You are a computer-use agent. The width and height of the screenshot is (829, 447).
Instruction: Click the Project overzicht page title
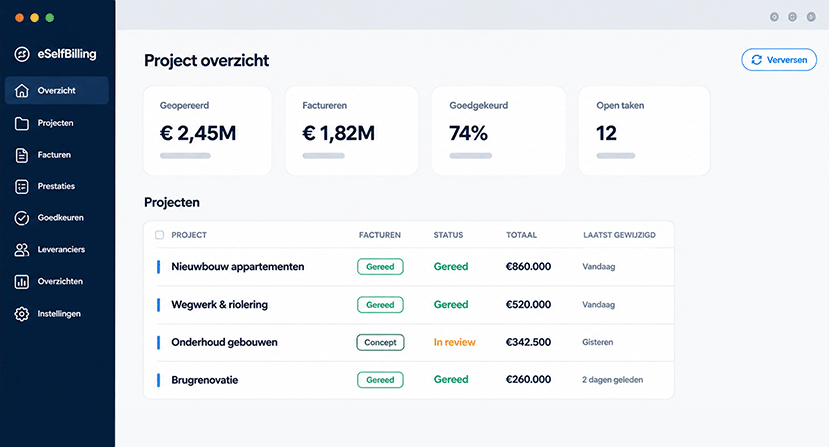(206, 60)
